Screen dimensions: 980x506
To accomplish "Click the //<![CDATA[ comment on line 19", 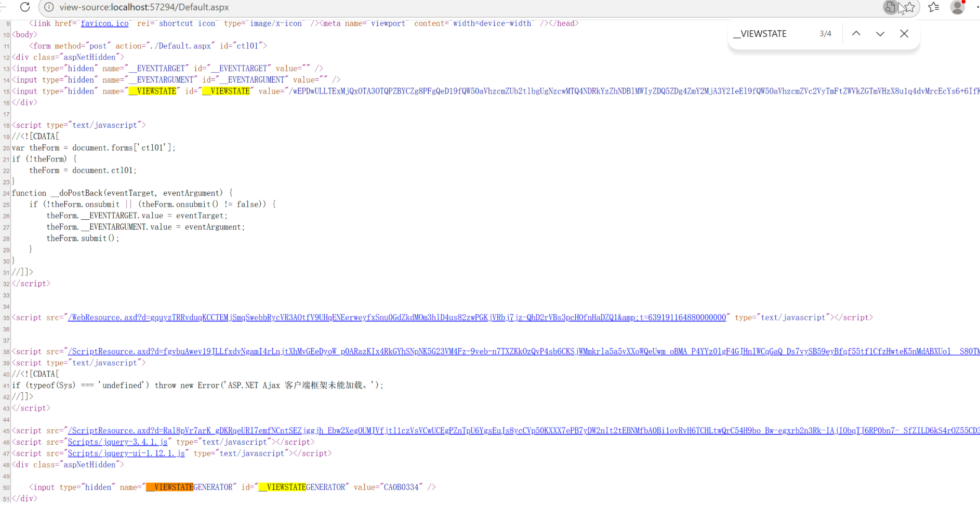I will pos(36,137).
